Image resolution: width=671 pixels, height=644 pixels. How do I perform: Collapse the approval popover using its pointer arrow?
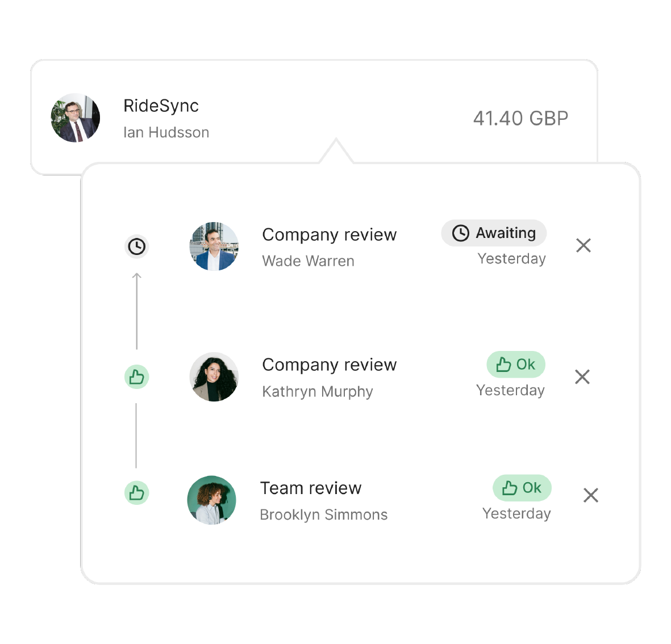pyautogui.click(x=336, y=150)
